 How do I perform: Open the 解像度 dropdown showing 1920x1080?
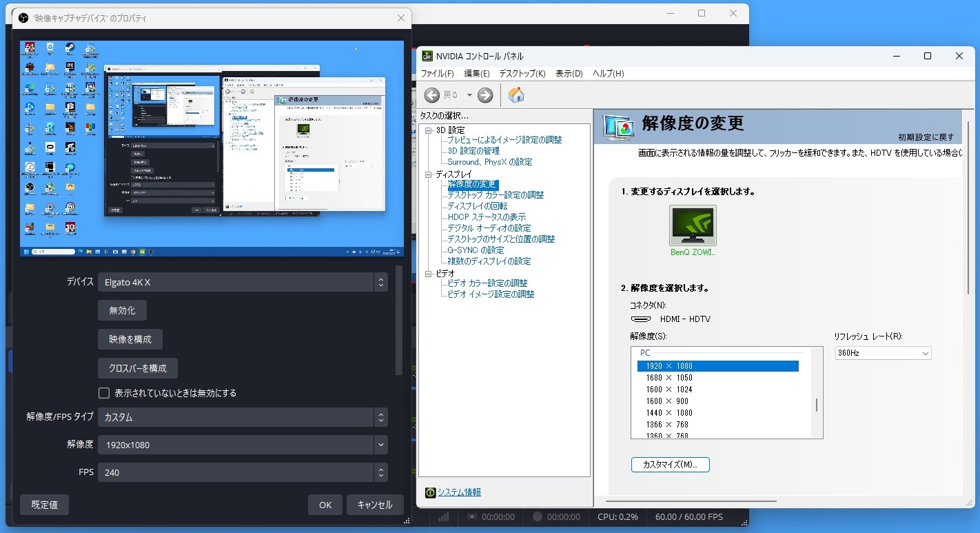243,445
